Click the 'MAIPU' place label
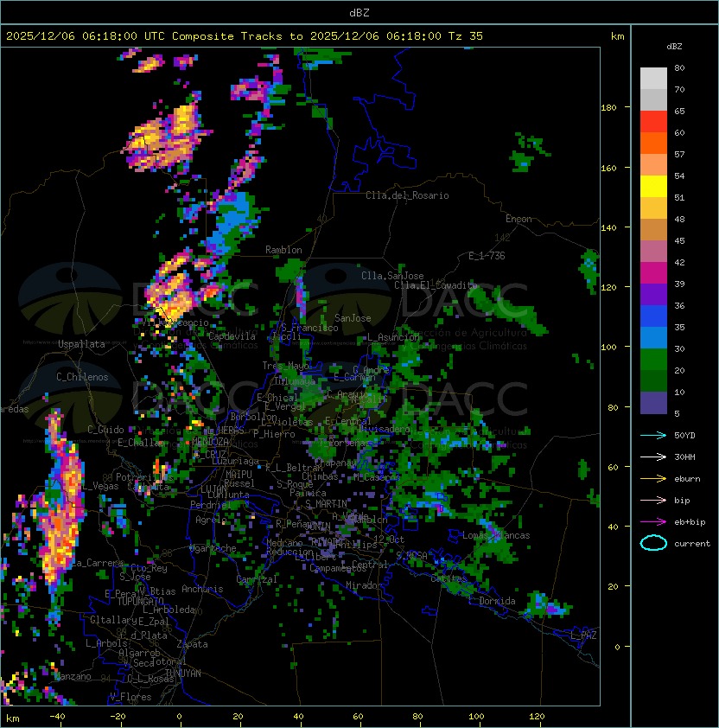 click(239, 475)
